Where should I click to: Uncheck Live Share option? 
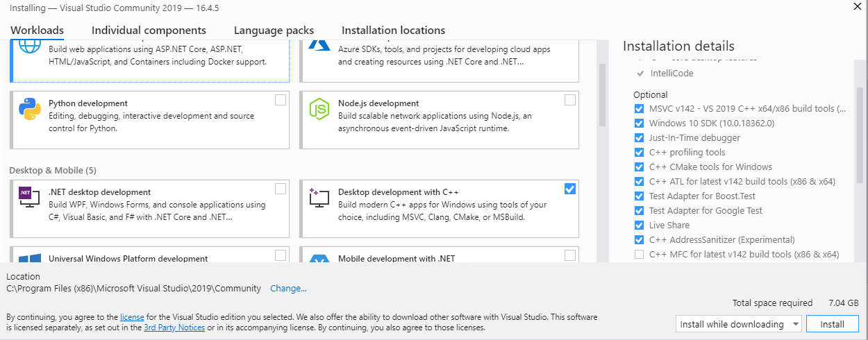click(x=639, y=226)
